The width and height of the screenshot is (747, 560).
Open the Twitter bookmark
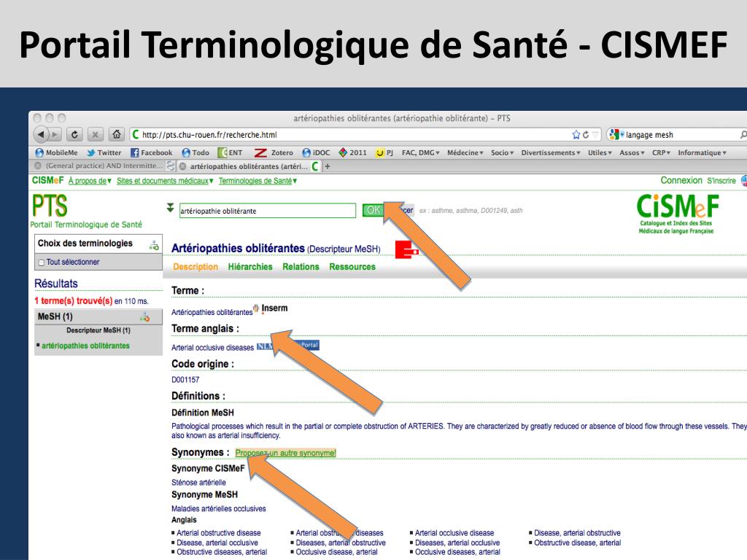point(104,153)
